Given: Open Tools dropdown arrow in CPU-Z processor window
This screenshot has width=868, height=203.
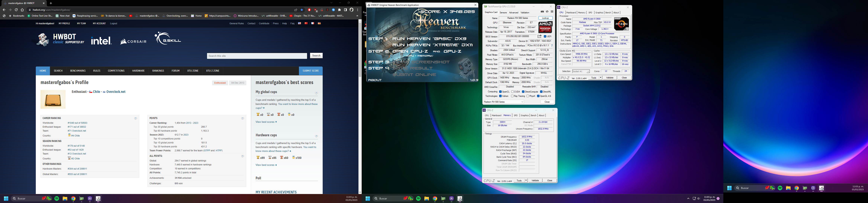Looking at the screenshot, I should [601, 78].
